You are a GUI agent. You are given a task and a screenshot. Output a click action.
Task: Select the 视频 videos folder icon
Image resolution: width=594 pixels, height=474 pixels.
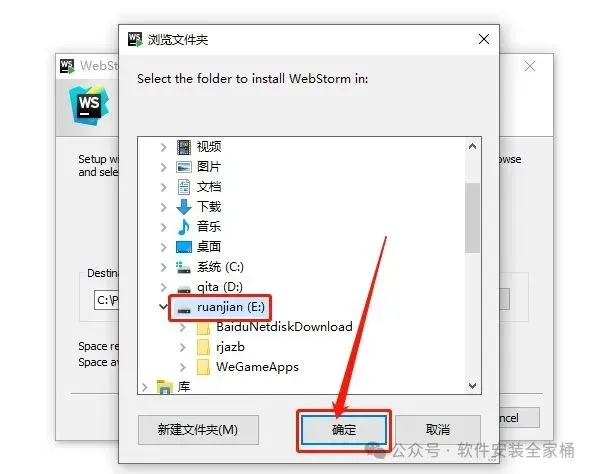[x=184, y=147]
